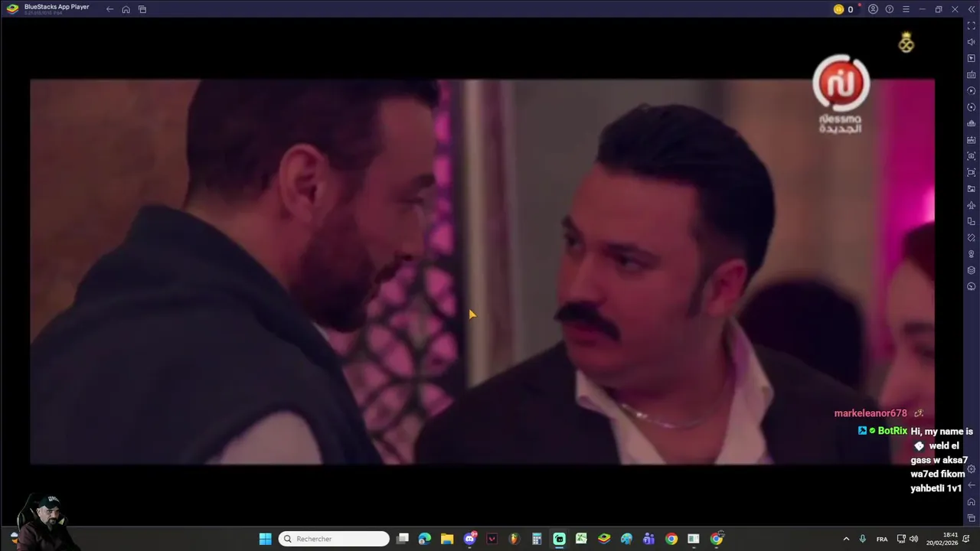Image resolution: width=980 pixels, height=551 pixels.
Task: Go back with the BlueStacks back arrow
Action: pyautogui.click(x=109, y=9)
